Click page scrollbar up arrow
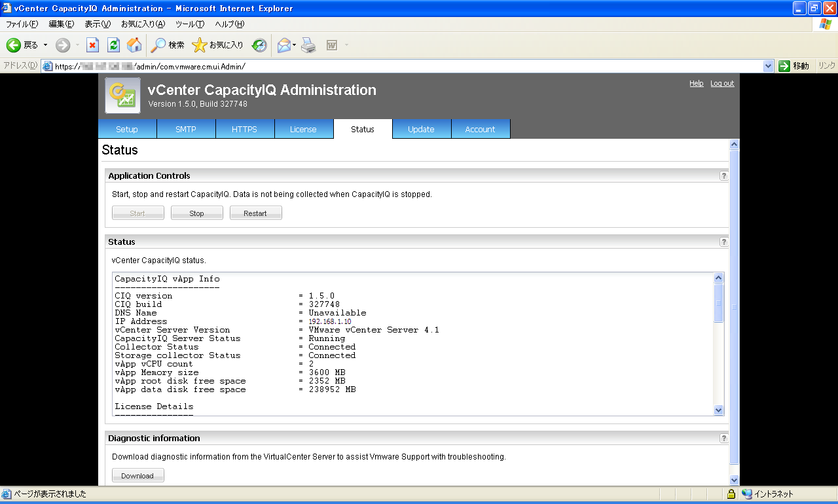The width and height of the screenshot is (838, 504). click(734, 144)
